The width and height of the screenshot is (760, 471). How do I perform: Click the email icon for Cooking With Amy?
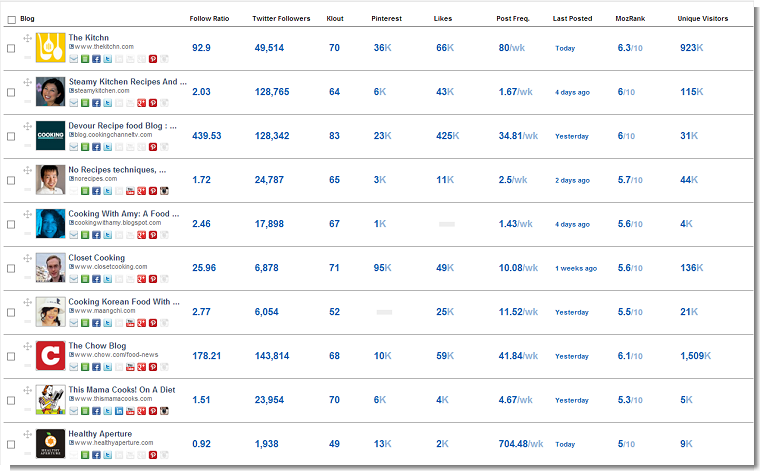point(74,235)
